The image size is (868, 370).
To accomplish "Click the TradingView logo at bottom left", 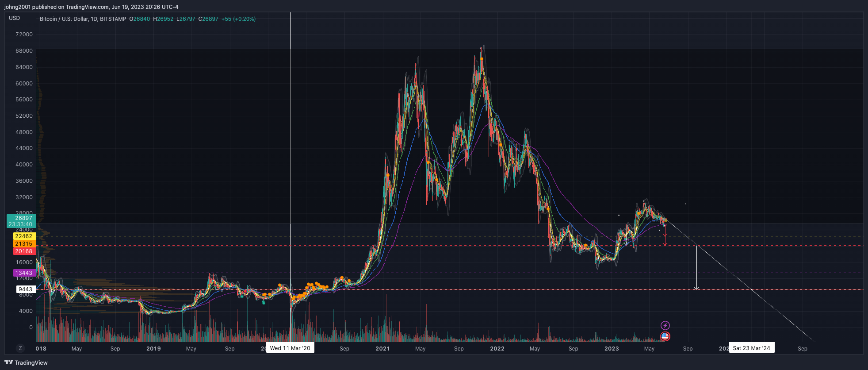I will pos(26,362).
